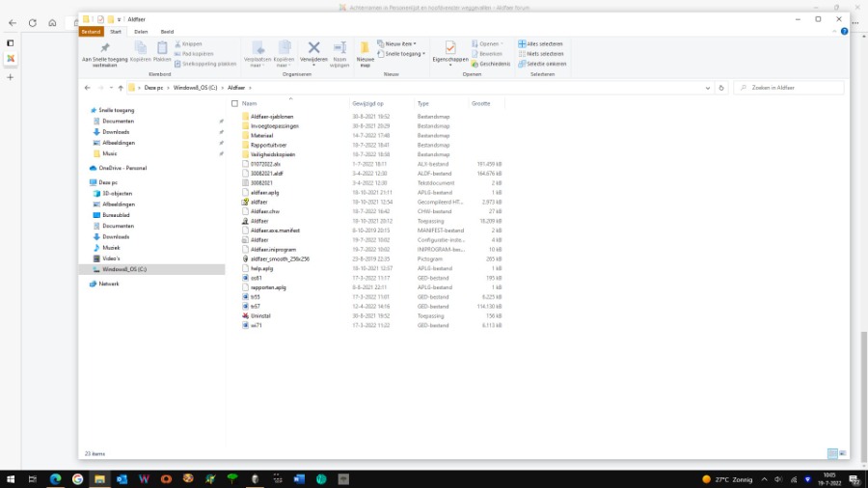Select Netwerk in the navigation pane
Viewport: 868px width, 488px height.
pyautogui.click(x=109, y=284)
